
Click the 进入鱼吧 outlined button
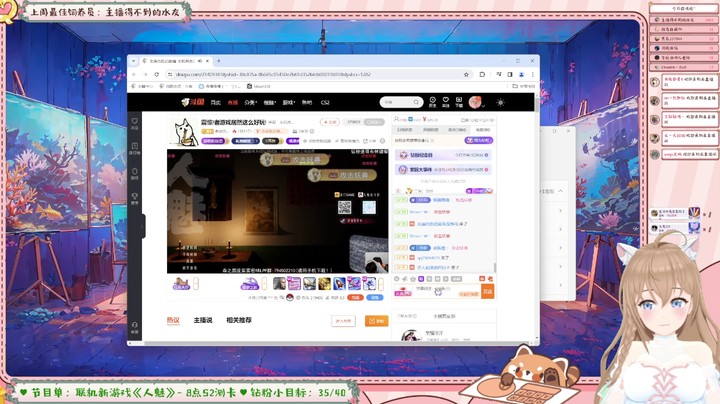(343, 321)
